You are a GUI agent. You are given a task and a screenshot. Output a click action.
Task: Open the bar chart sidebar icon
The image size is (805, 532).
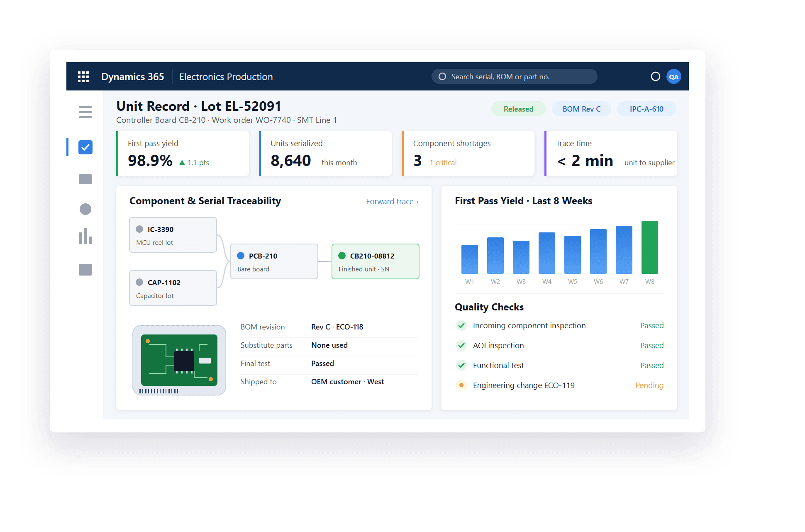click(85, 236)
